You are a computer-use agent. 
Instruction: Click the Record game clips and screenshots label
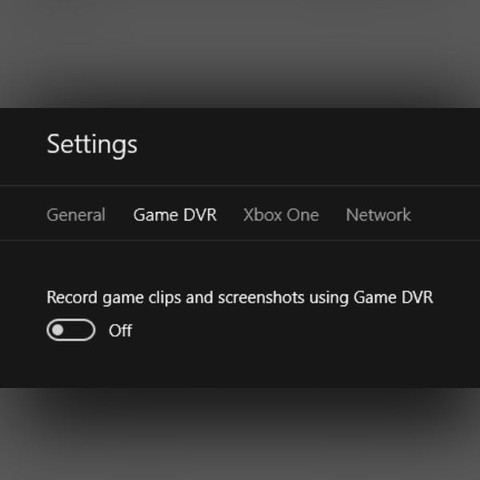tap(240, 298)
